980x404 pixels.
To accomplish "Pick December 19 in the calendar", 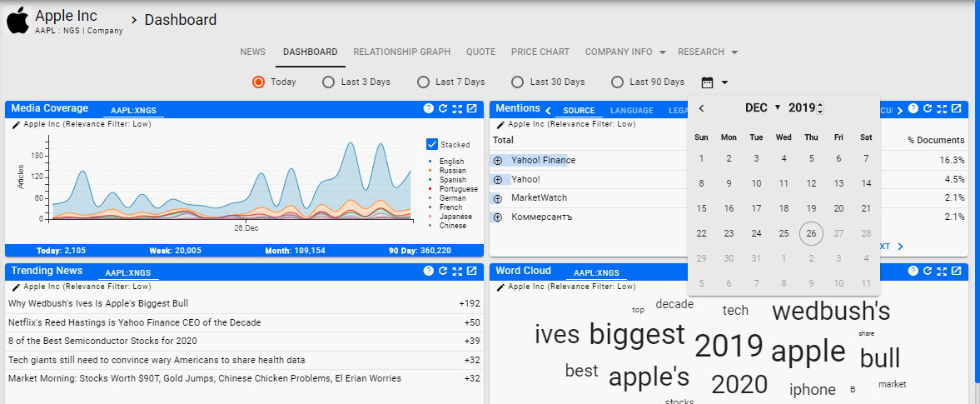I will (x=811, y=208).
